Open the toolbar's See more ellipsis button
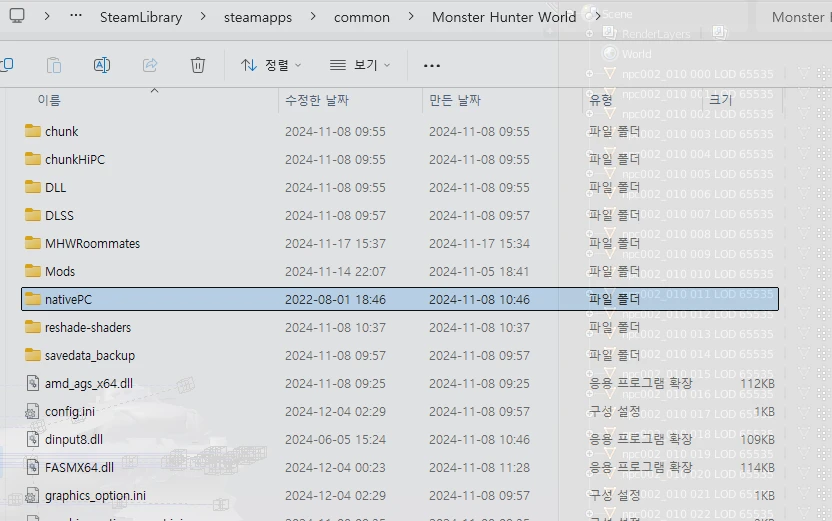Viewport: 832px width, 521px height. pos(432,65)
